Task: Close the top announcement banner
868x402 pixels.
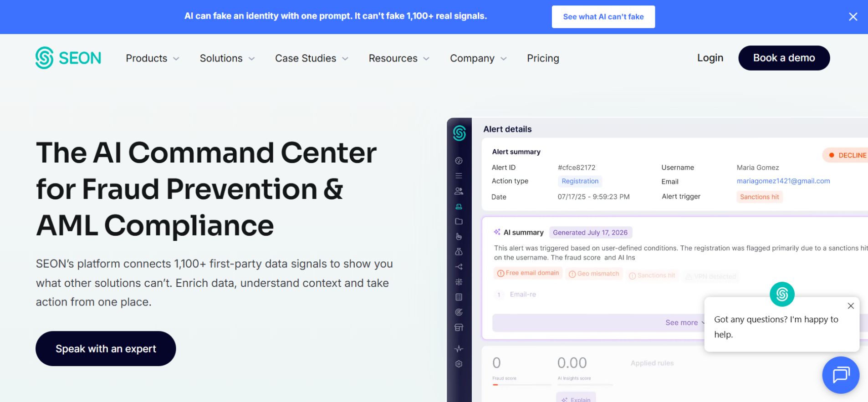Action: 853,17
